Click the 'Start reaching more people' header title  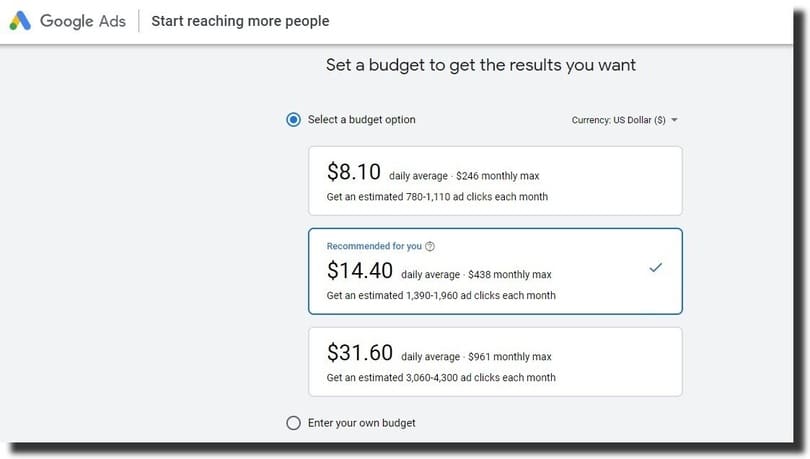click(x=240, y=21)
